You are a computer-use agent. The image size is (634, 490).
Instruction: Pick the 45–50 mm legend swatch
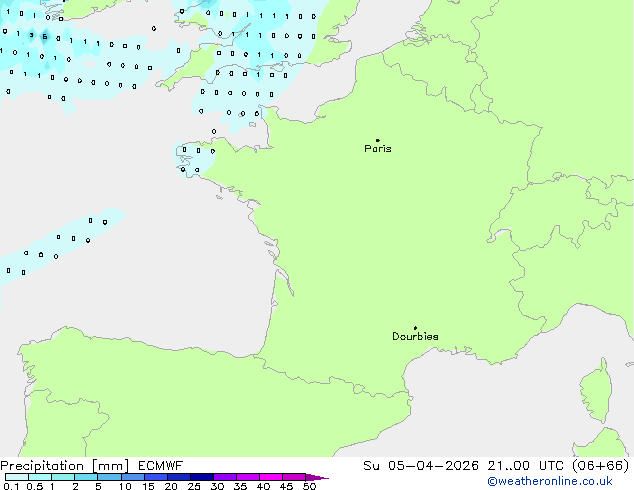point(294,477)
